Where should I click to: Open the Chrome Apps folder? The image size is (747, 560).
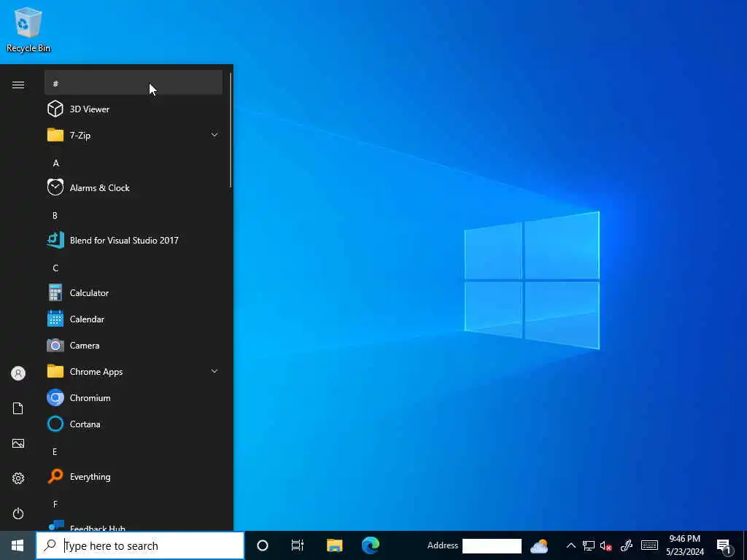click(133, 371)
